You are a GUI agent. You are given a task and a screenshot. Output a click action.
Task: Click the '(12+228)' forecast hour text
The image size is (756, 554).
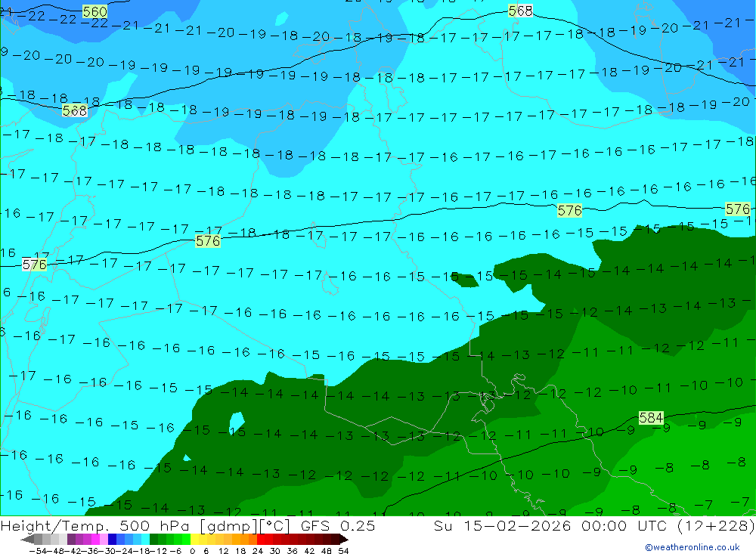point(715,525)
